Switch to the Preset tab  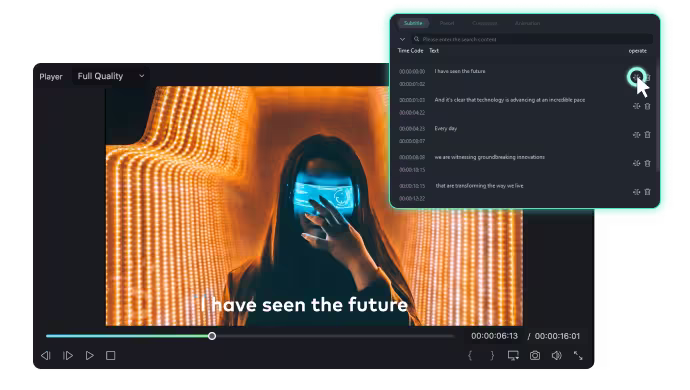pos(447,23)
